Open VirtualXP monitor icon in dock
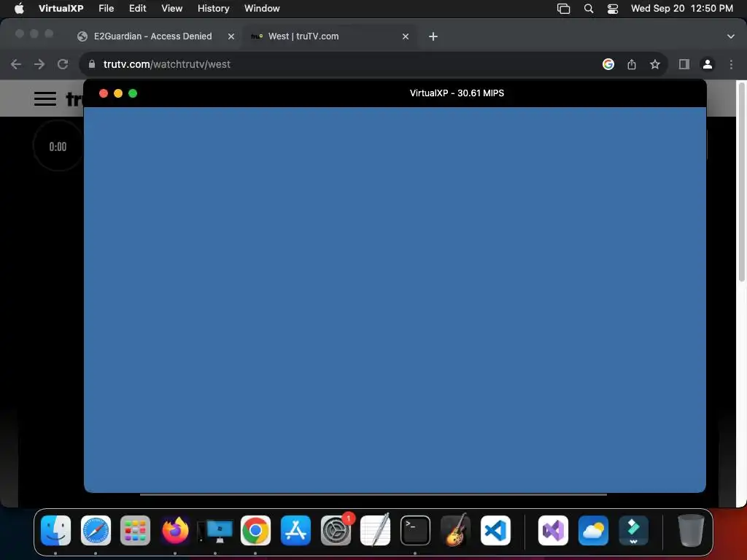 215,531
